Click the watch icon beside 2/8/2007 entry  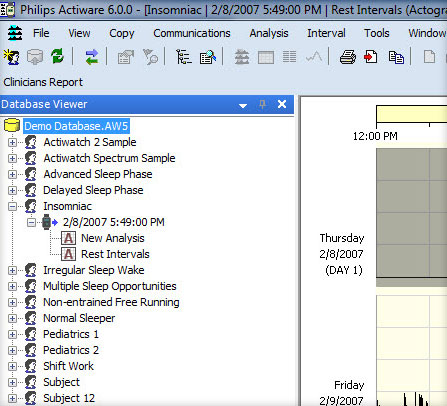click(47, 222)
